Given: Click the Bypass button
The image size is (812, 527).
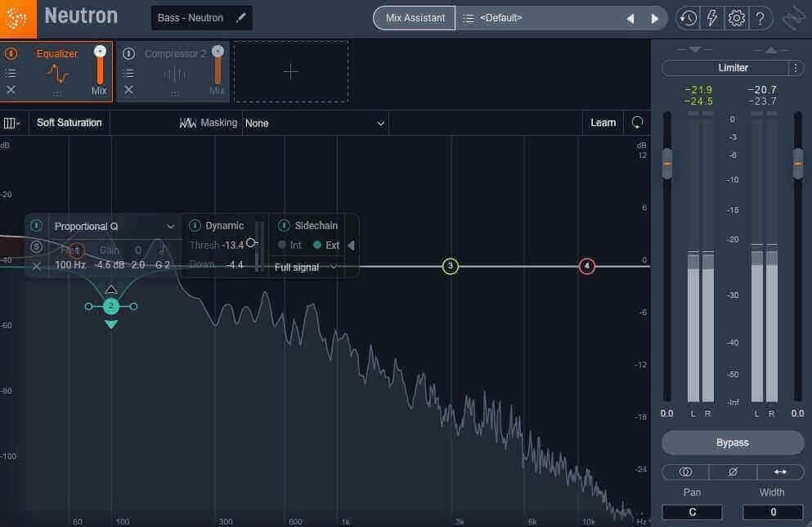Looking at the screenshot, I should (732, 443).
